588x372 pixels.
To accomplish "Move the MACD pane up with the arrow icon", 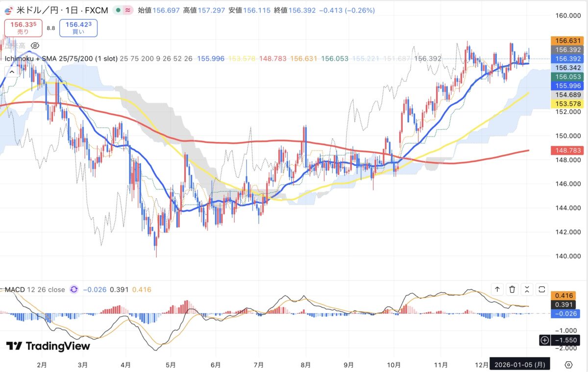I will coord(497,290).
